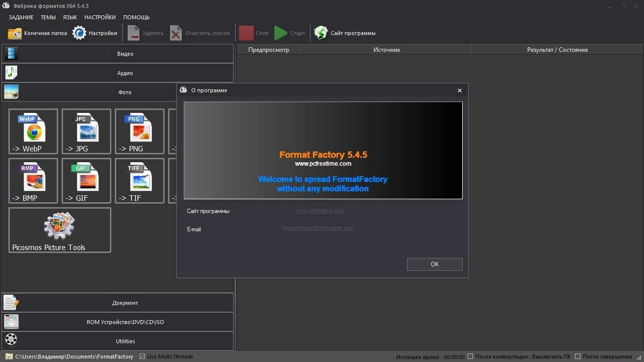Click the C:\Users\Владимир\Documents\FormatFactory path

click(x=74, y=357)
